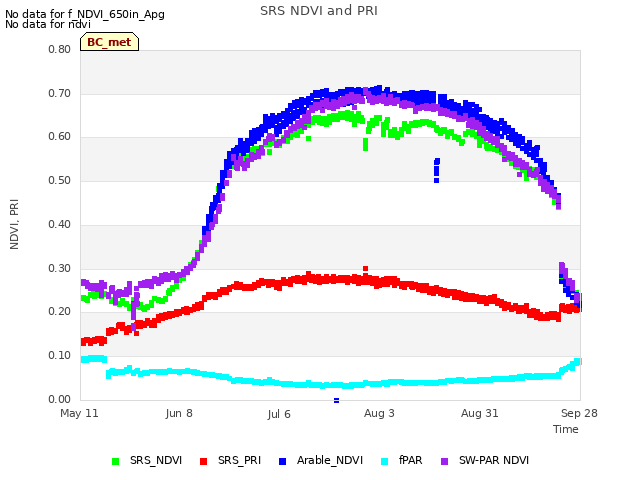Click the chart title SRS NDVI and PRI
The image size is (640, 480).
(x=319, y=11)
